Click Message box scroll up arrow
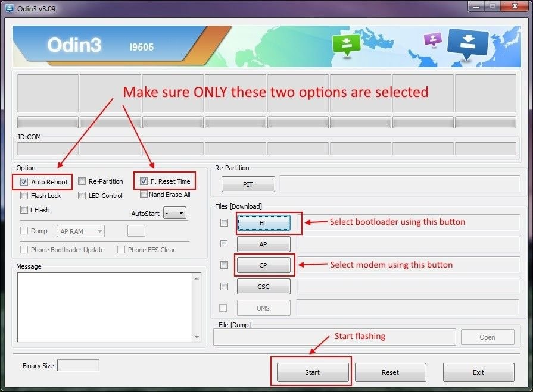This screenshot has width=533, height=392. [197, 278]
